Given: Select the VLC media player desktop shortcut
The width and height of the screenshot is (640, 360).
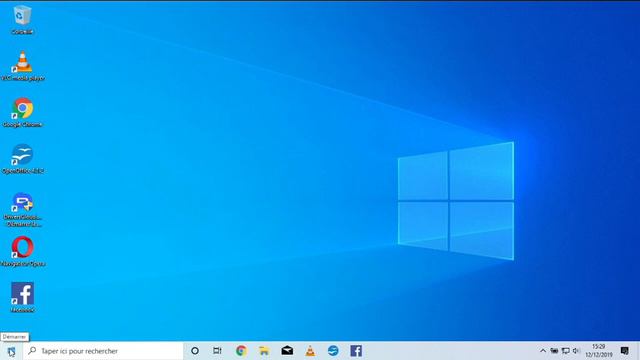Looking at the screenshot, I should [x=23, y=66].
